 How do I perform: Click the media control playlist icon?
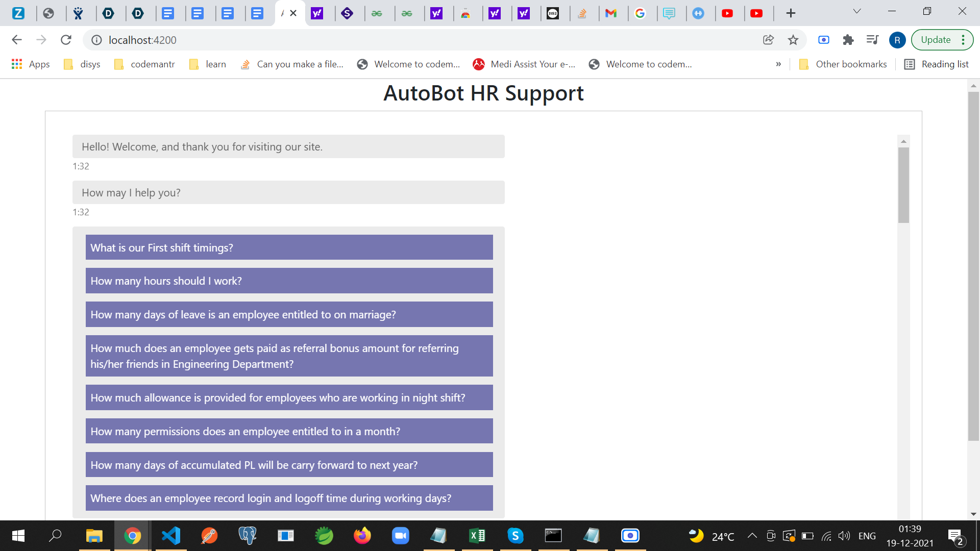872,40
